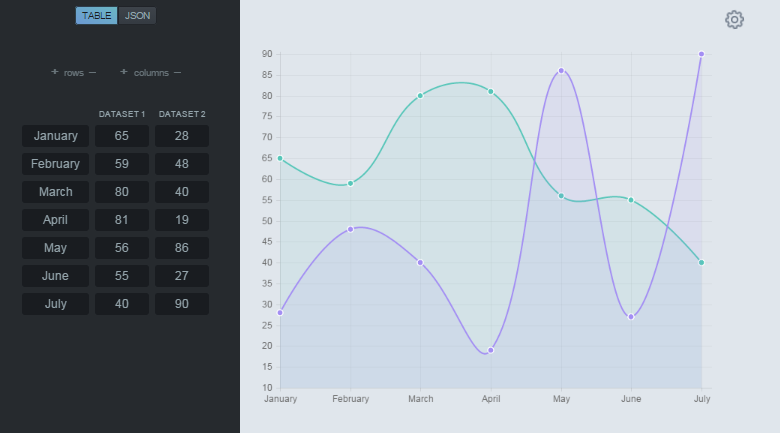The height and width of the screenshot is (433, 780).
Task: Click the minus icon to remove rows
Action: click(92, 72)
